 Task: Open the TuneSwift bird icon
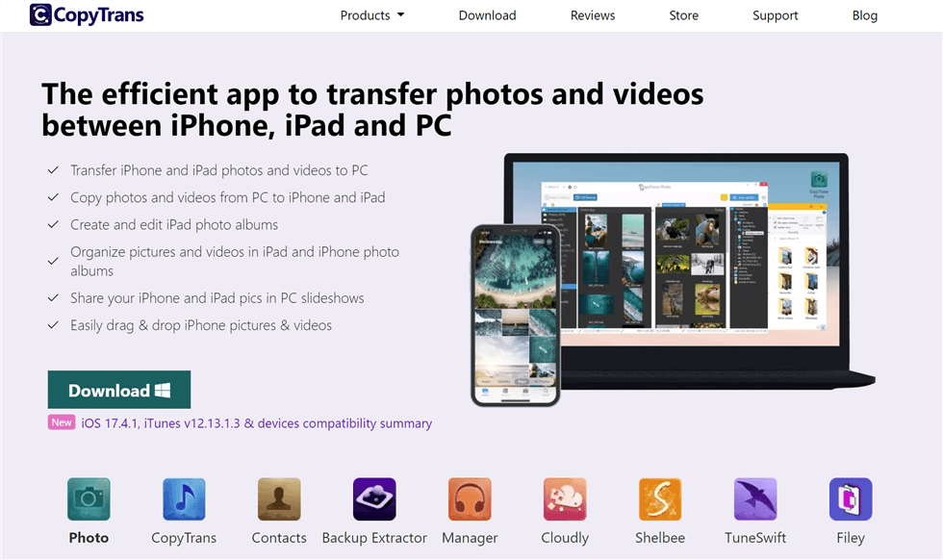755,498
